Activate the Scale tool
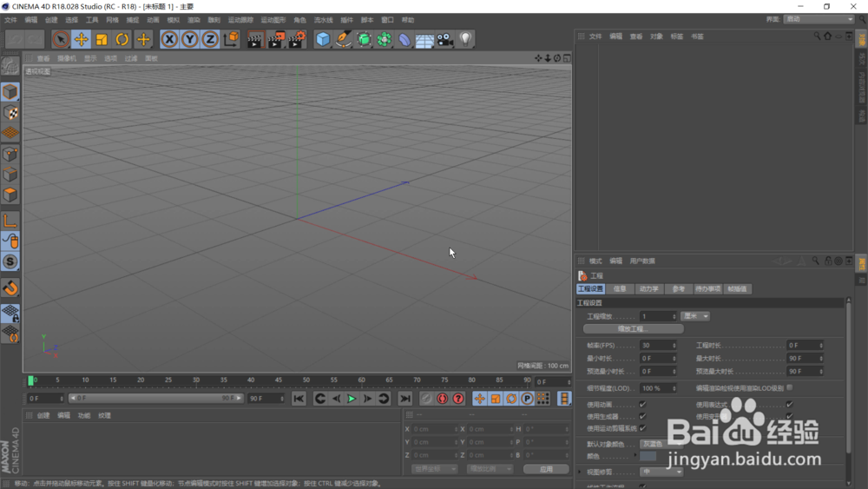 102,39
